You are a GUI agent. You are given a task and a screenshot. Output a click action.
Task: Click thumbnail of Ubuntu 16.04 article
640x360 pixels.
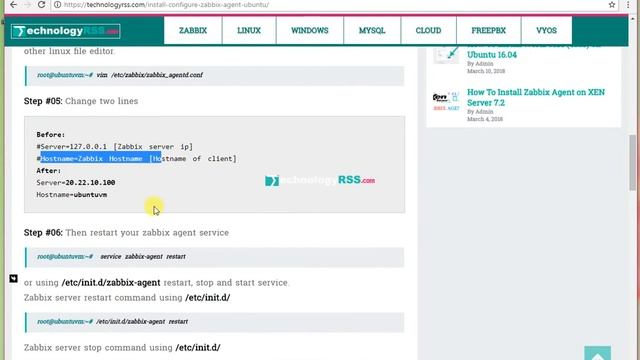tap(446, 55)
